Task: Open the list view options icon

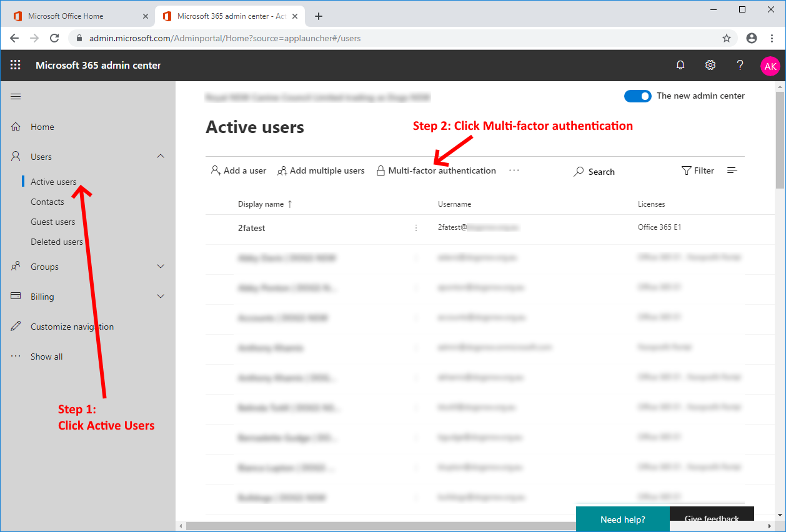Action: (733, 170)
